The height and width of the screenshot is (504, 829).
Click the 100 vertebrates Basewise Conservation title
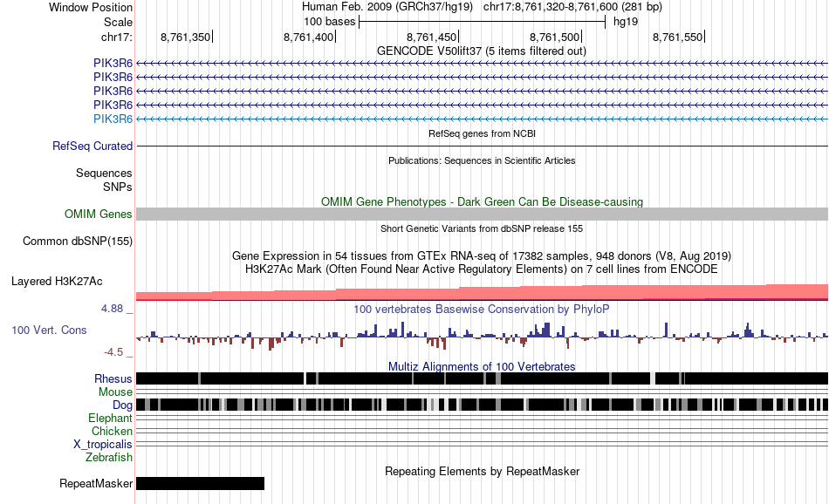click(x=482, y=309)
